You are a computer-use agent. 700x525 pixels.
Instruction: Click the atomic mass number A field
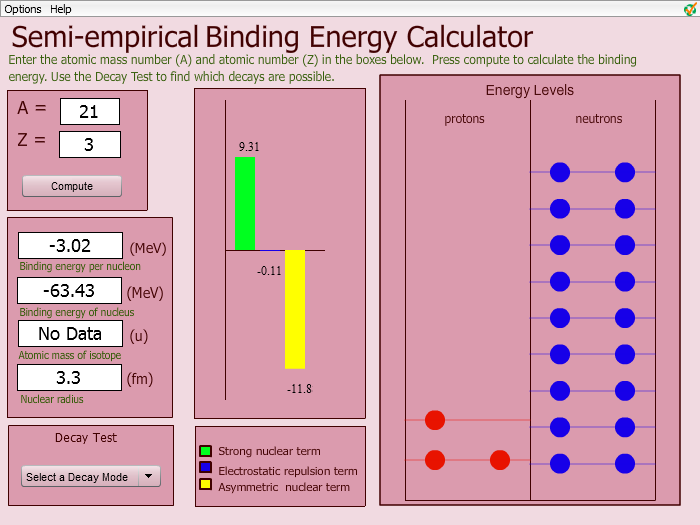pos(90,112)
